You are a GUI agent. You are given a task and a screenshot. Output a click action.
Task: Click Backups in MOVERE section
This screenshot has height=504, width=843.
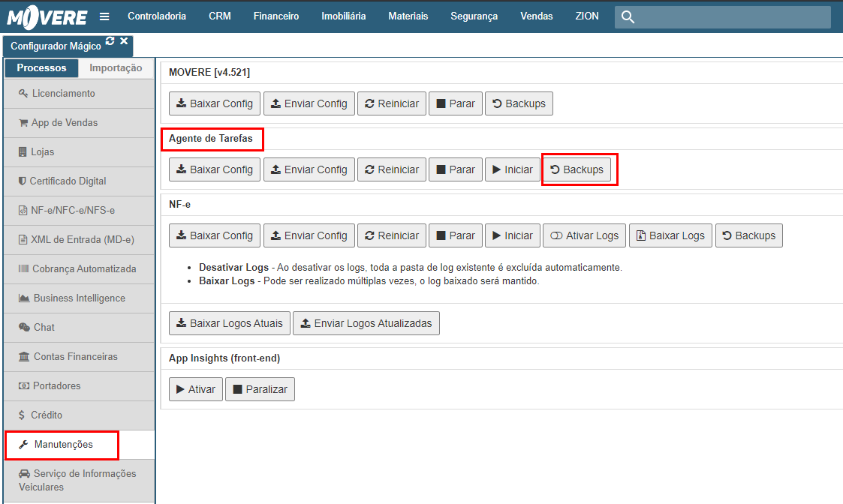(519, 103)
